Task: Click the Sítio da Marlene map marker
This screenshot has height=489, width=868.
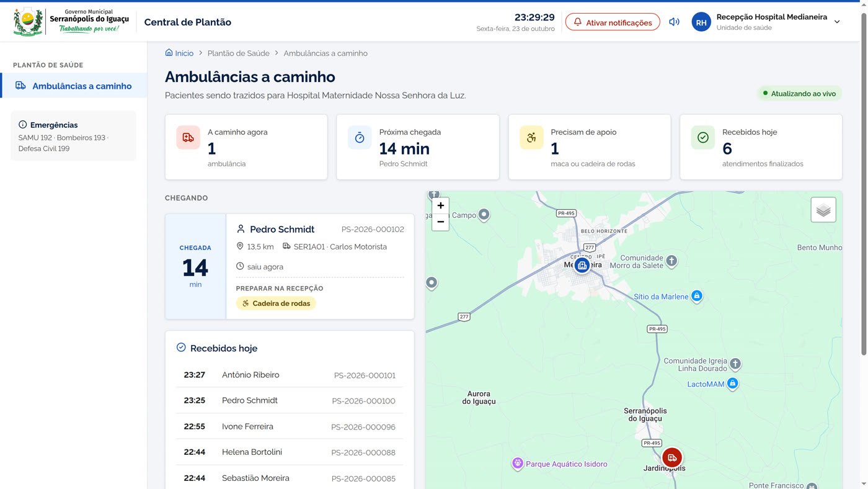Action: point(697,296)
